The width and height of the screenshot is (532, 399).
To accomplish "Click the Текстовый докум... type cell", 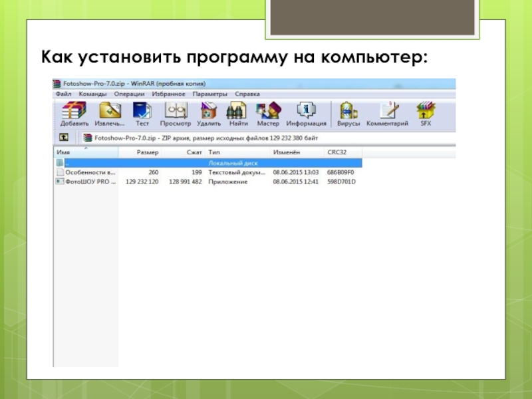I will point(237,172).
